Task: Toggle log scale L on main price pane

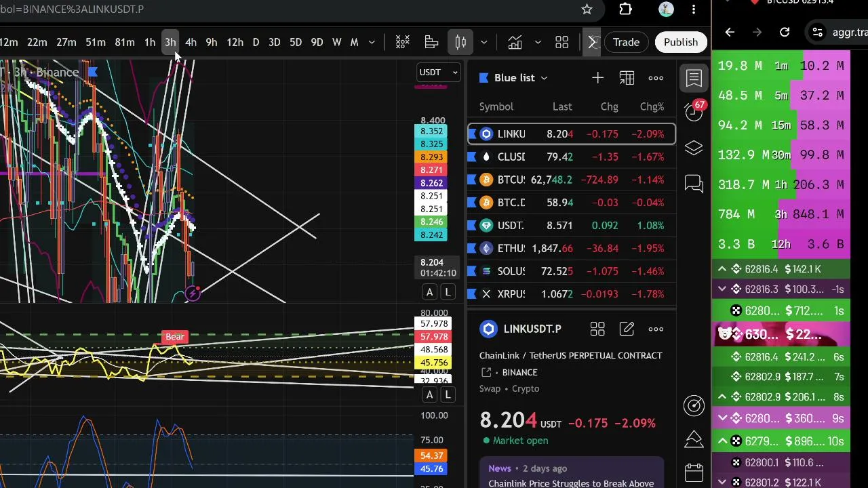Action: tap(448, 292)
